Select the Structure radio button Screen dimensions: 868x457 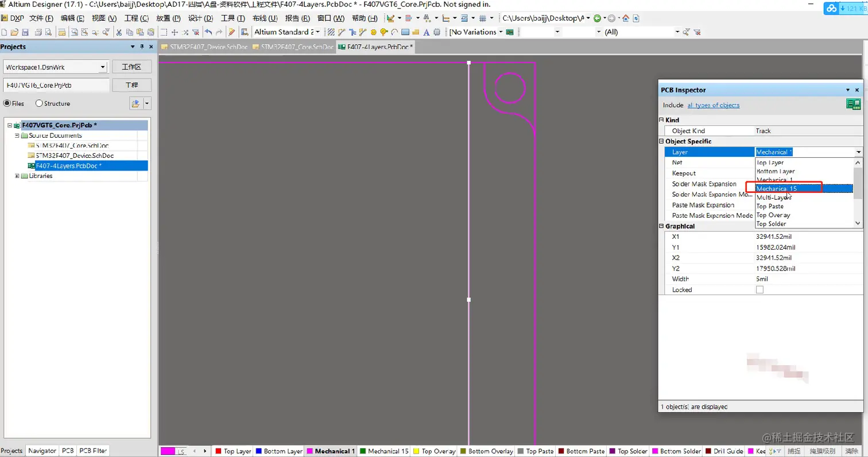click(39, 103)
